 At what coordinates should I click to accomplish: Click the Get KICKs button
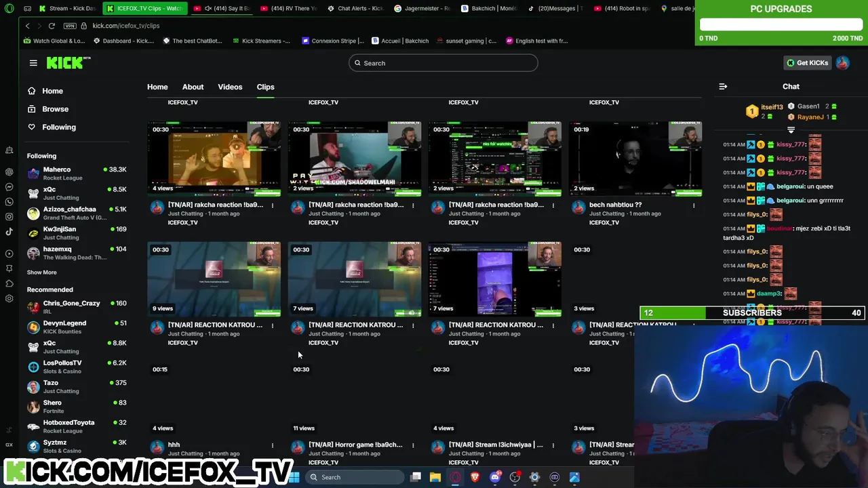pyautogui.click(x=807, y=63)
